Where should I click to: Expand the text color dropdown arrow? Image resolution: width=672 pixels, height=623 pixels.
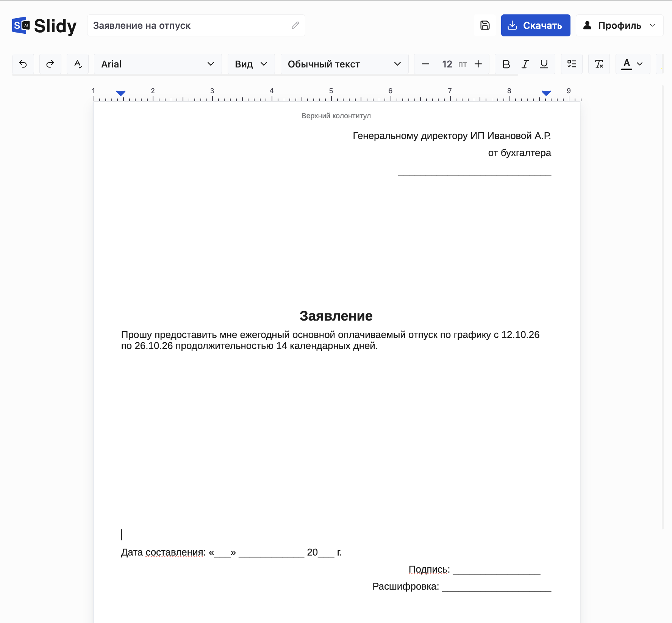[x=640, y=64]
